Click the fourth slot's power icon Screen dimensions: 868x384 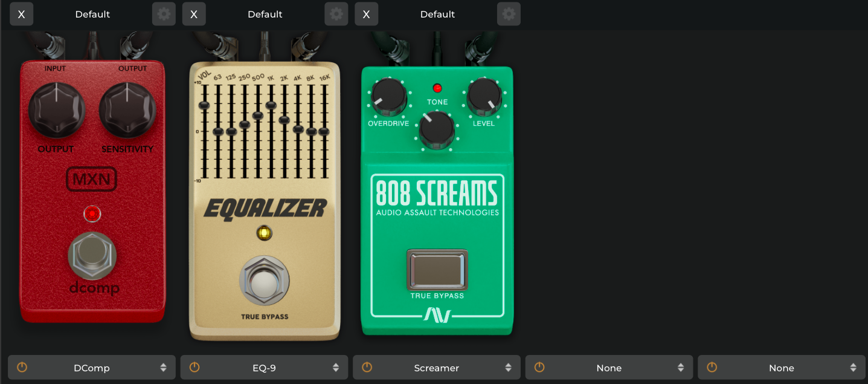539,368
